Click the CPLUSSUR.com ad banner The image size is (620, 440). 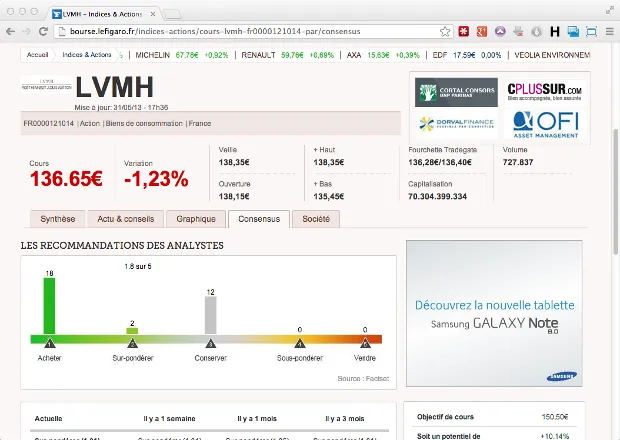click(544, 92)
